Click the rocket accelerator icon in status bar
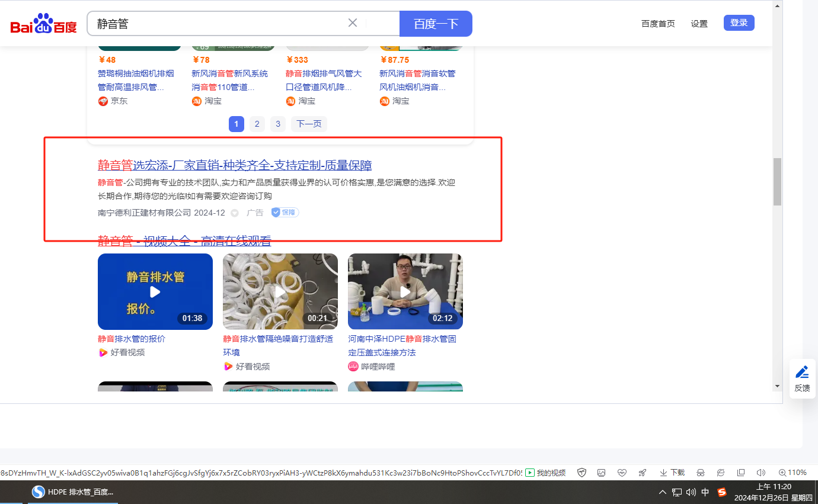Image resolution: width=818 pixels, height=504 pixels. pyautogui.click(x=642, y=473)
